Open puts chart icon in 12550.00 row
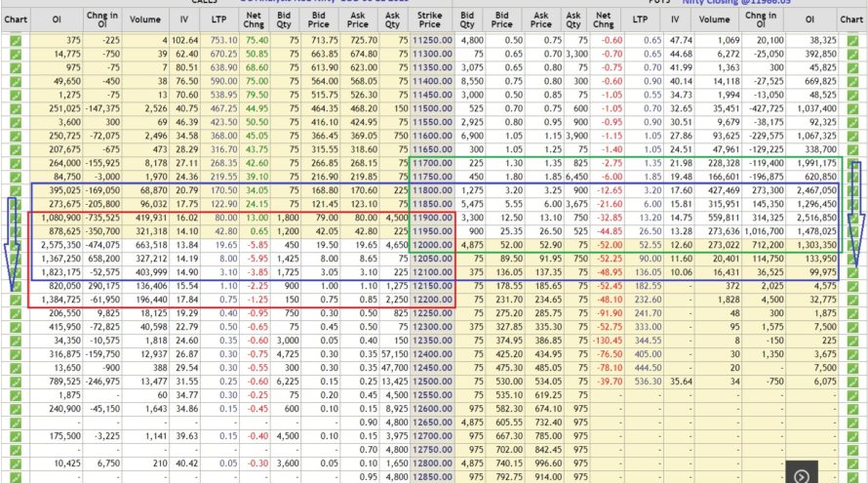The image size is (868, 483). point(852,395)
